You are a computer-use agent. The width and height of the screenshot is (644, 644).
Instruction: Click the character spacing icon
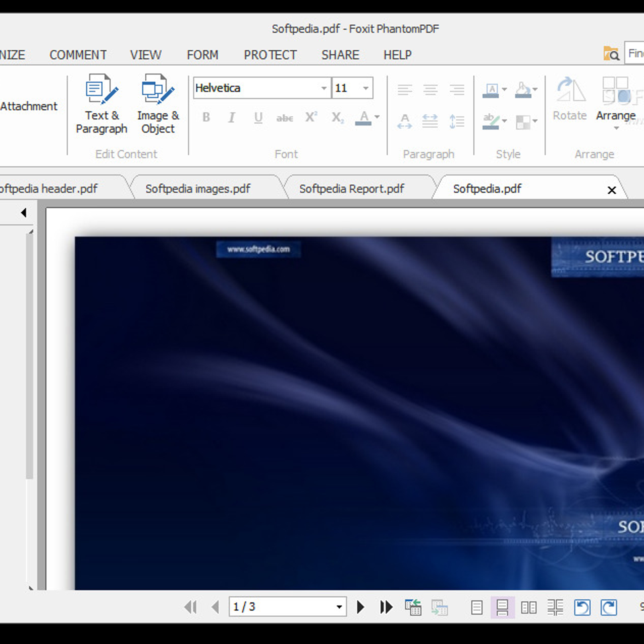click(x=405, y=121)
